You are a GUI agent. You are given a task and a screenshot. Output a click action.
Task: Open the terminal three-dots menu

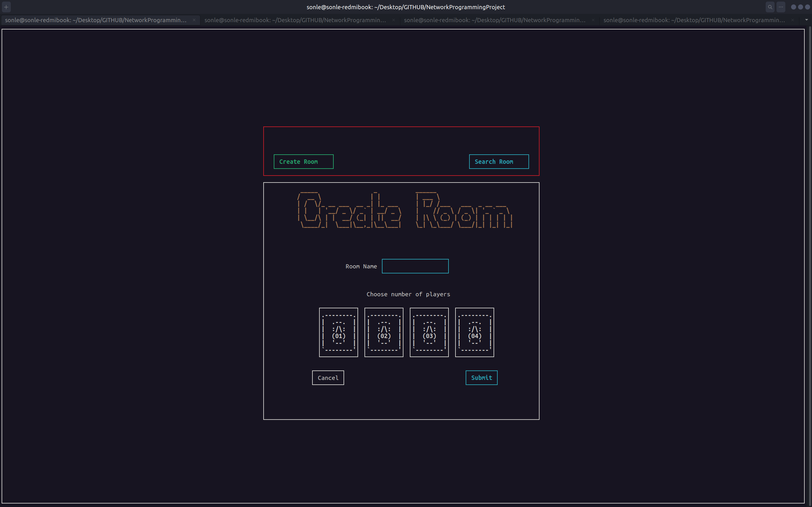pyautogui.click(x=781, y=7)
